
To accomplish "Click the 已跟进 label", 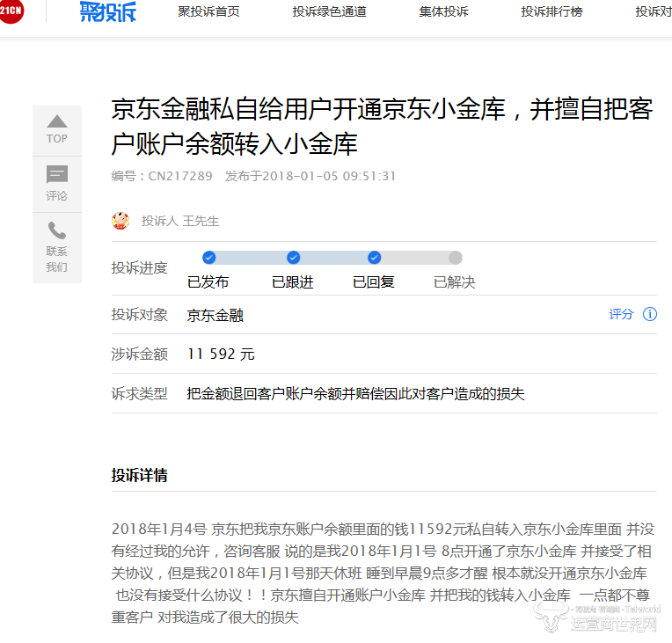I will 293,282.
